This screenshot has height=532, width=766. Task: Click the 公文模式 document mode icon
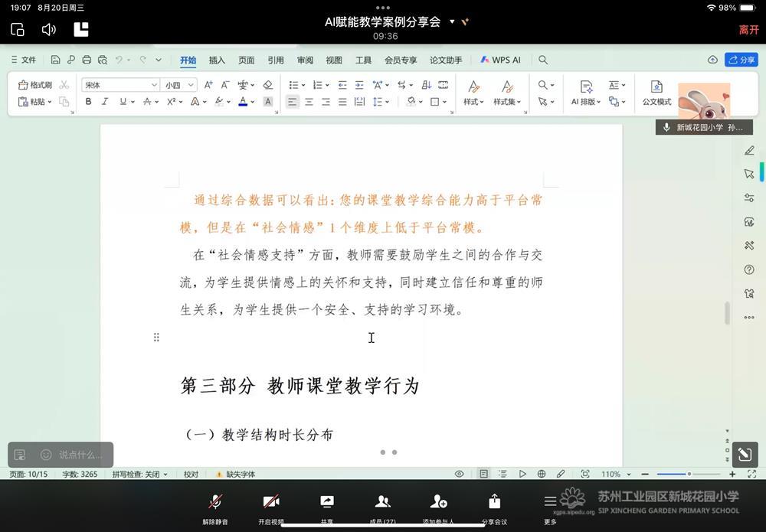656,93
